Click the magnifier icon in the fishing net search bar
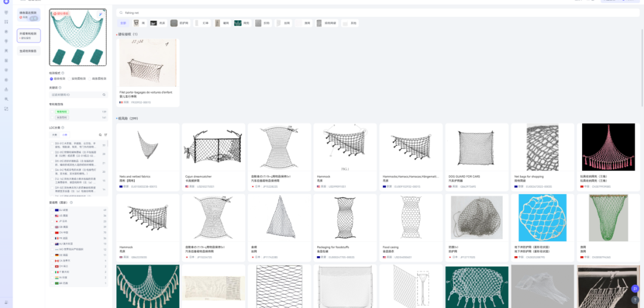 click(122, 13)
